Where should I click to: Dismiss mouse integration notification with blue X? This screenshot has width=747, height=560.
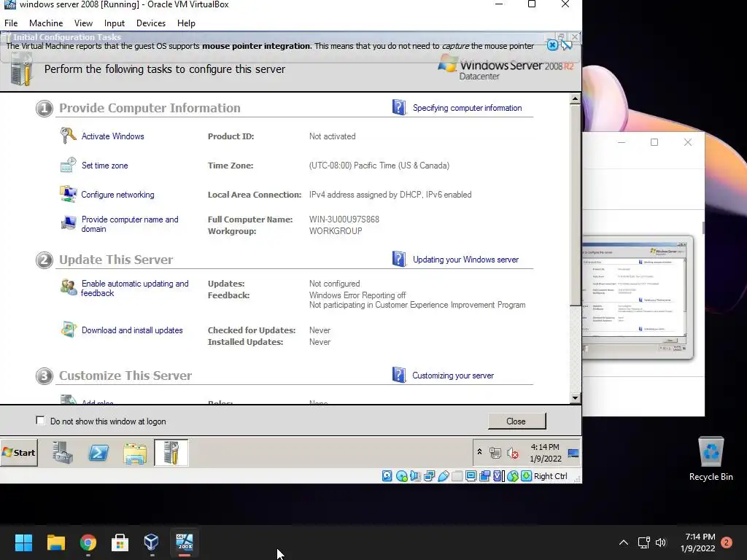552,45
